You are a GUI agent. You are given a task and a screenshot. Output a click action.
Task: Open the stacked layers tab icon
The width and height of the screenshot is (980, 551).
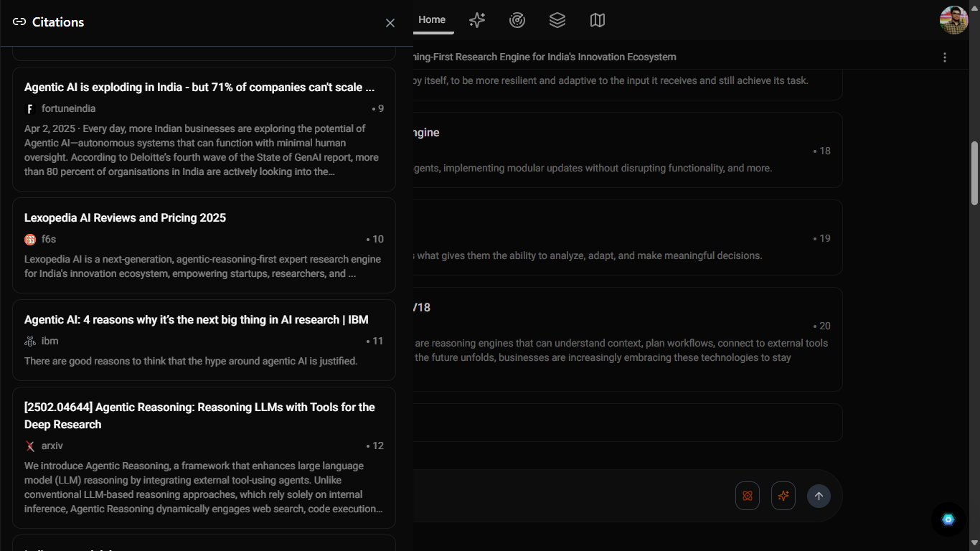557,20
